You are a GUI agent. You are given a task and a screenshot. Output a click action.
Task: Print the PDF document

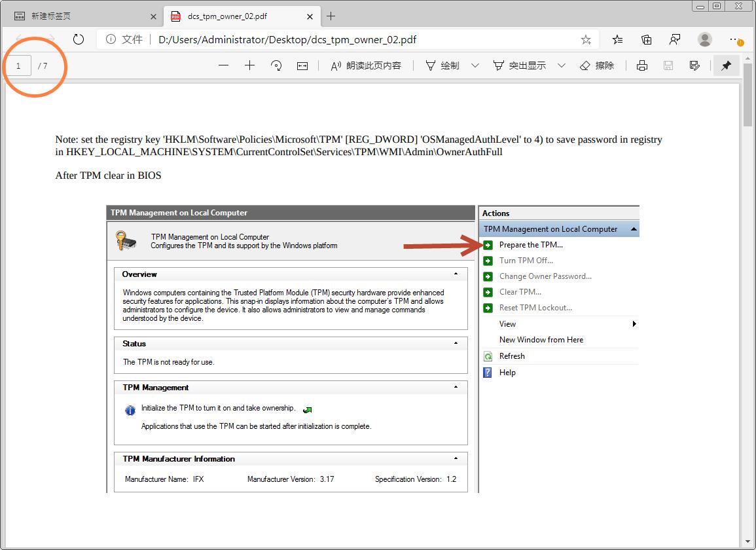coord(642,65)
